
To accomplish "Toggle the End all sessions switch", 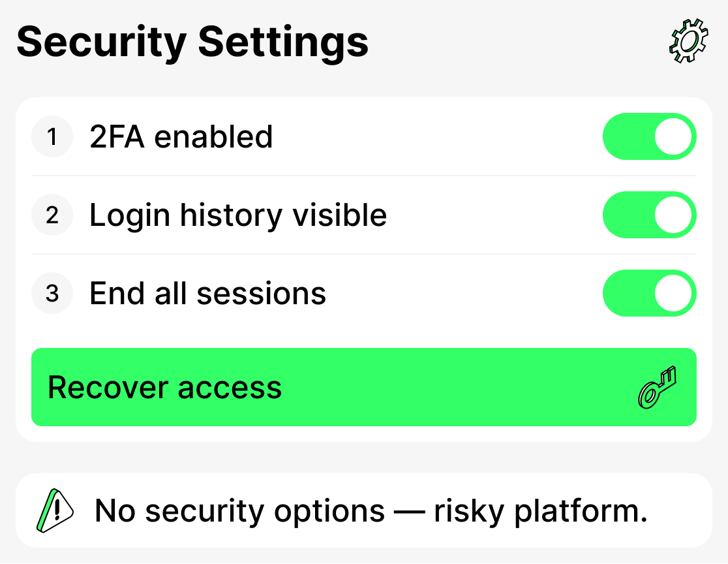I will pyautogui.click(x=649, y=293).
